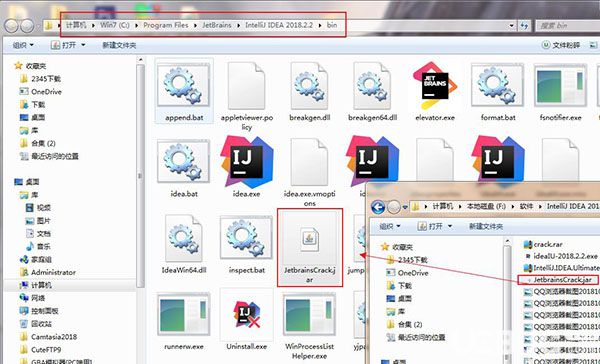Select the appletviewer.policy file icon
The height and width of the screenshot is (364, 600).
(246, 86)
